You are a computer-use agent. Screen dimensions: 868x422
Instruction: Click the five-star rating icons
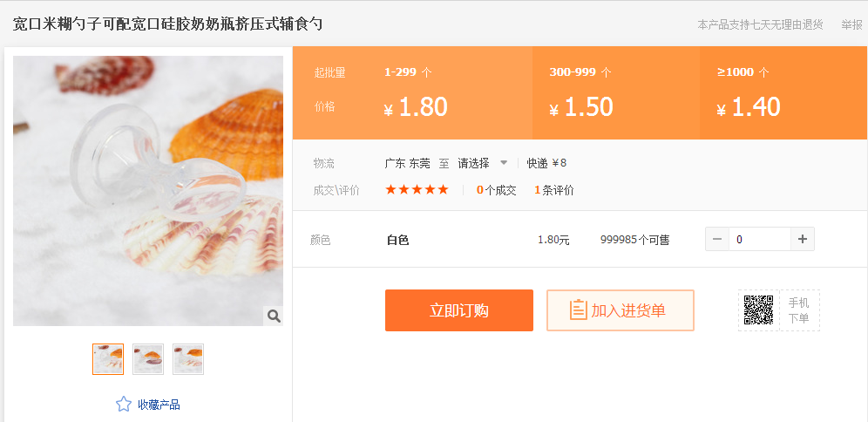point(417,190)
